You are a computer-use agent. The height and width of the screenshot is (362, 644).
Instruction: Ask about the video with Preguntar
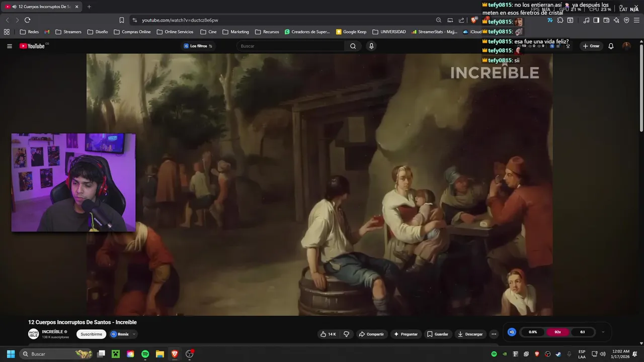(x=406, y=334)
